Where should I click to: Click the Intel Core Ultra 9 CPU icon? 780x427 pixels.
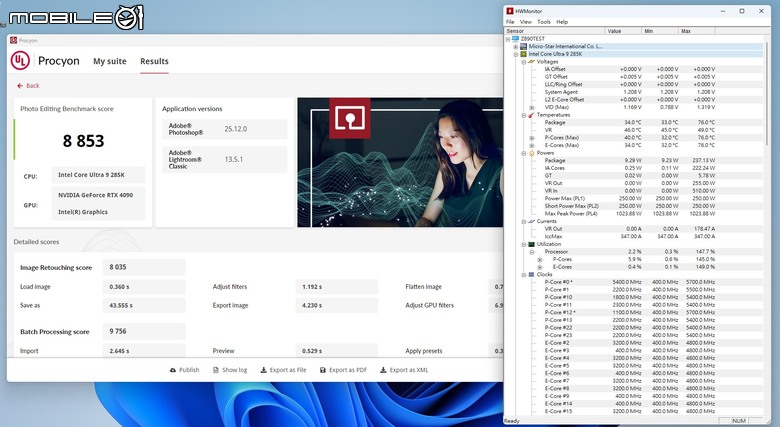coord(523,54)
